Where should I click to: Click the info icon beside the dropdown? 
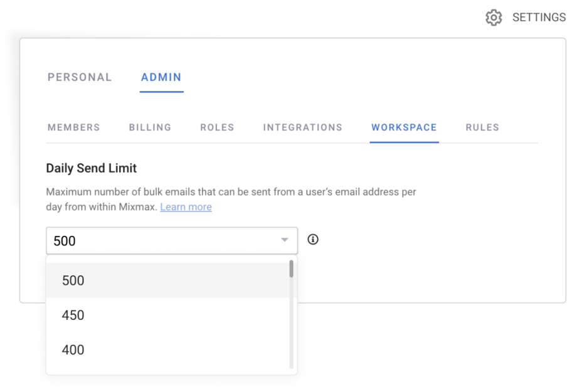313,240
